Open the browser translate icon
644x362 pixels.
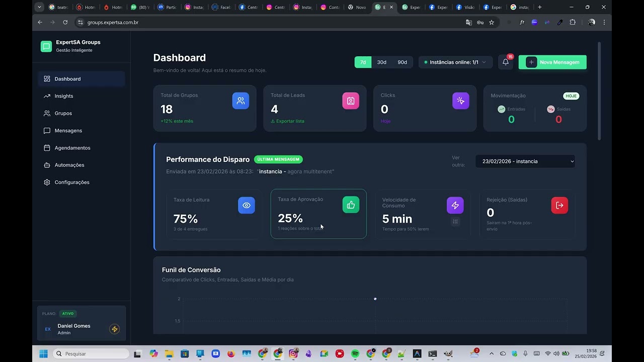coord(469,22)
